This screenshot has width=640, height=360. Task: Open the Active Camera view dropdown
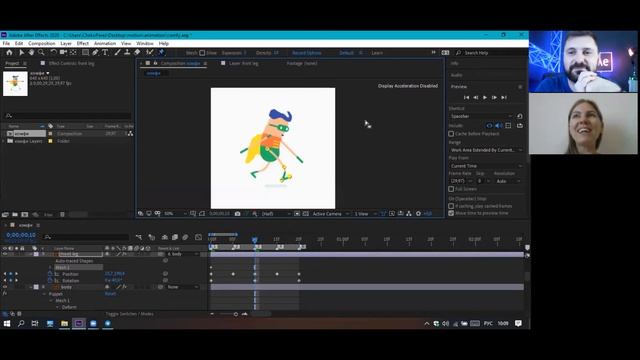[x=331, y=213]
